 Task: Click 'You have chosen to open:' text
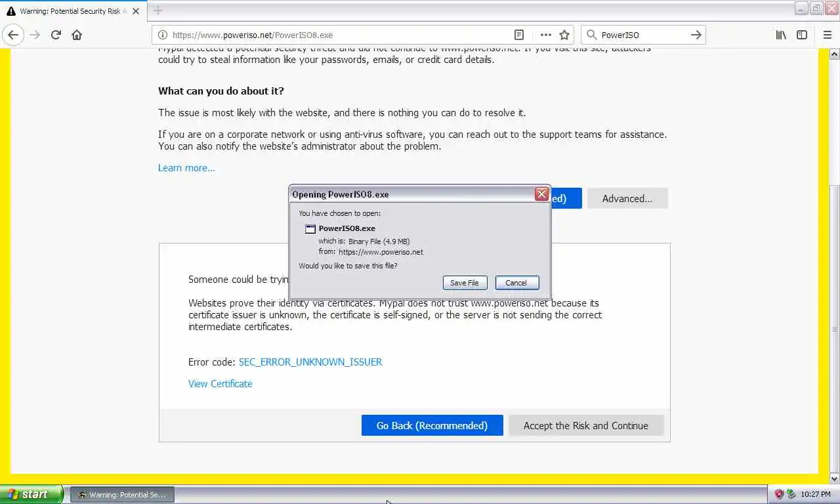(339, 213)
